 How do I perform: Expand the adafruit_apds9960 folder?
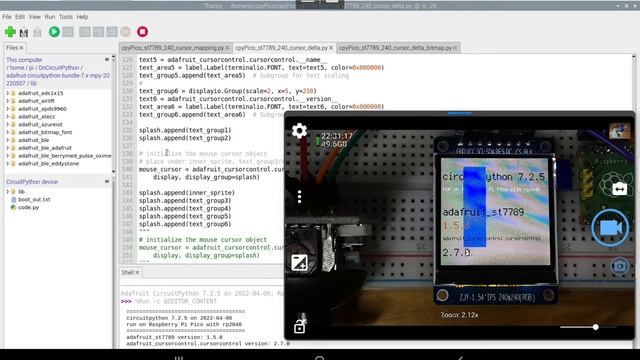tap(7, 109)
